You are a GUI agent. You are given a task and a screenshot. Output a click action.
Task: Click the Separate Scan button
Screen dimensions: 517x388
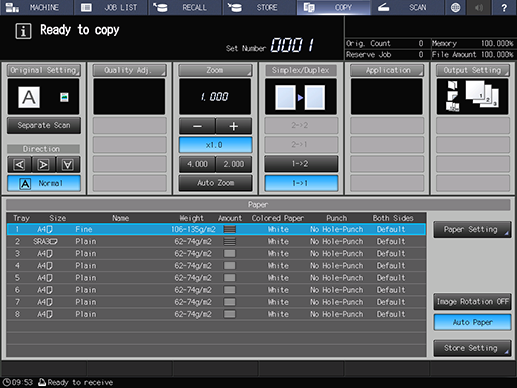coord(44,125)
